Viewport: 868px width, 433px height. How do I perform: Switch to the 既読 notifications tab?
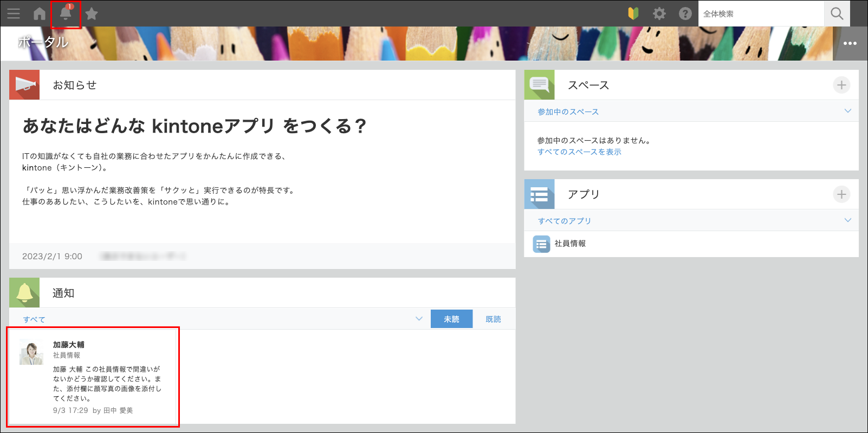click(493, 319)
